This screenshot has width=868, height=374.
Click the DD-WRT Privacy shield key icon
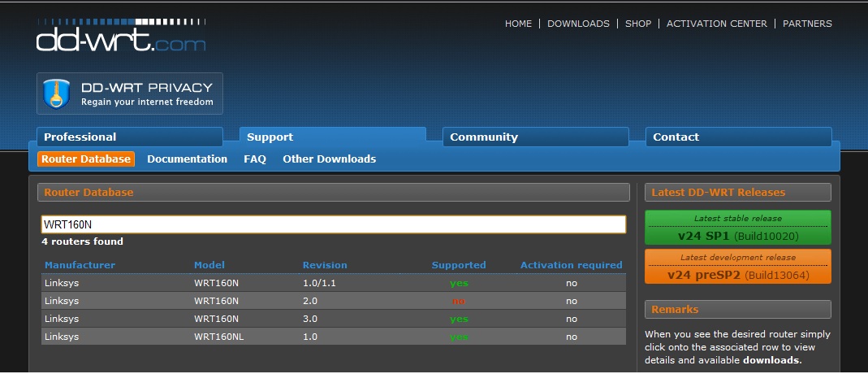[x=56, y=93]
